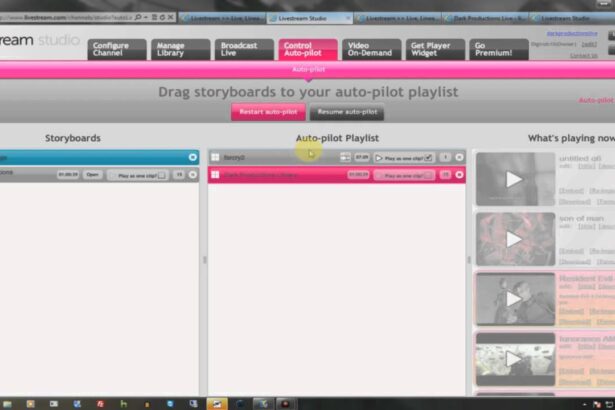Remove the pink playlist item via circle icon
Screen dimensions: 615x410
459,175
